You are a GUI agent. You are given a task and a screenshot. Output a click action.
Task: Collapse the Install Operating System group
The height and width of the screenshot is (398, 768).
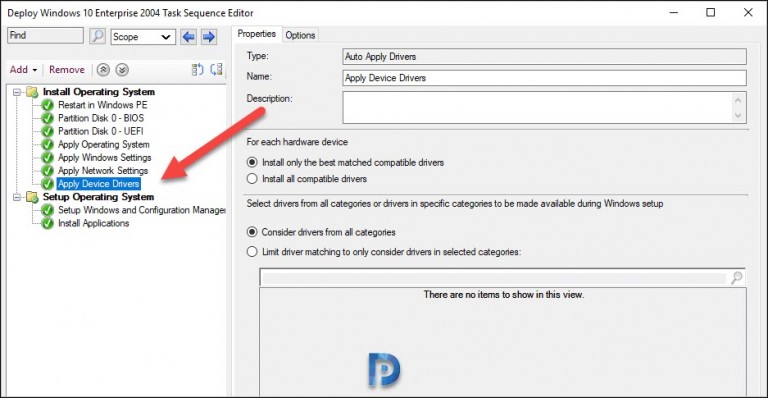click(17, 92)
